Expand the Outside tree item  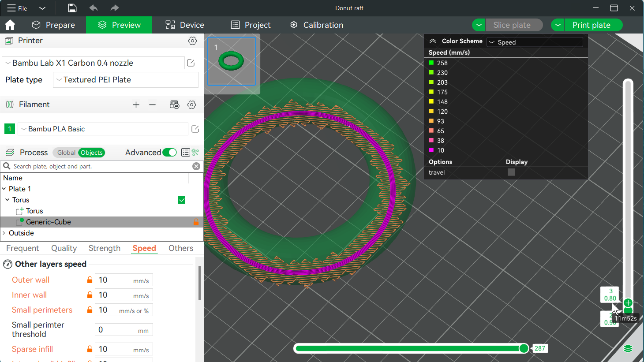coord(4,233)
